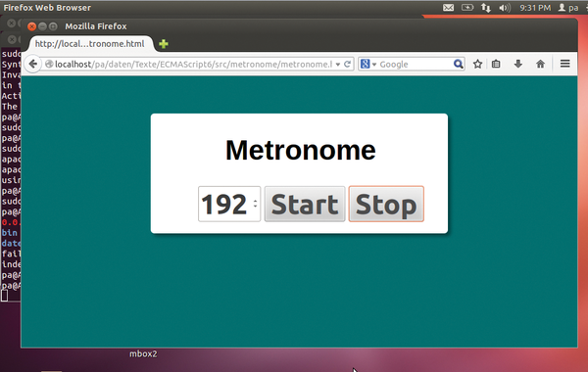Select the metronome.html tab
588x372 pixels.
click(x=91, y=44)
